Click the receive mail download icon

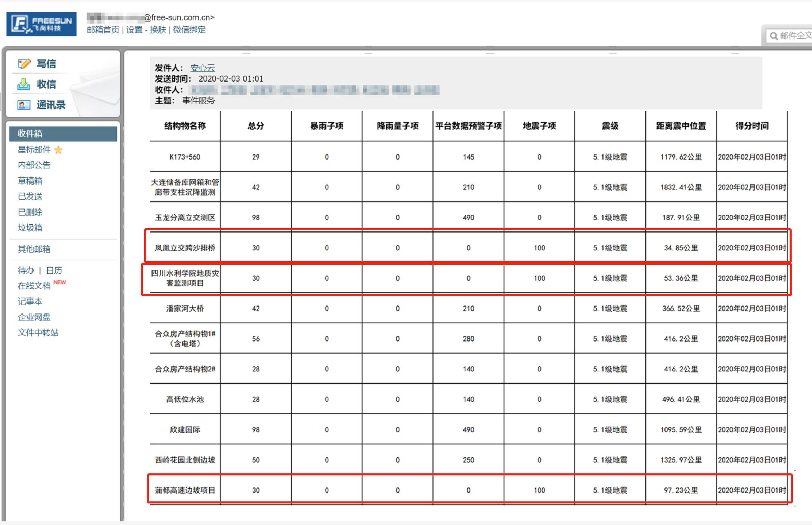[x=24, y=84]
